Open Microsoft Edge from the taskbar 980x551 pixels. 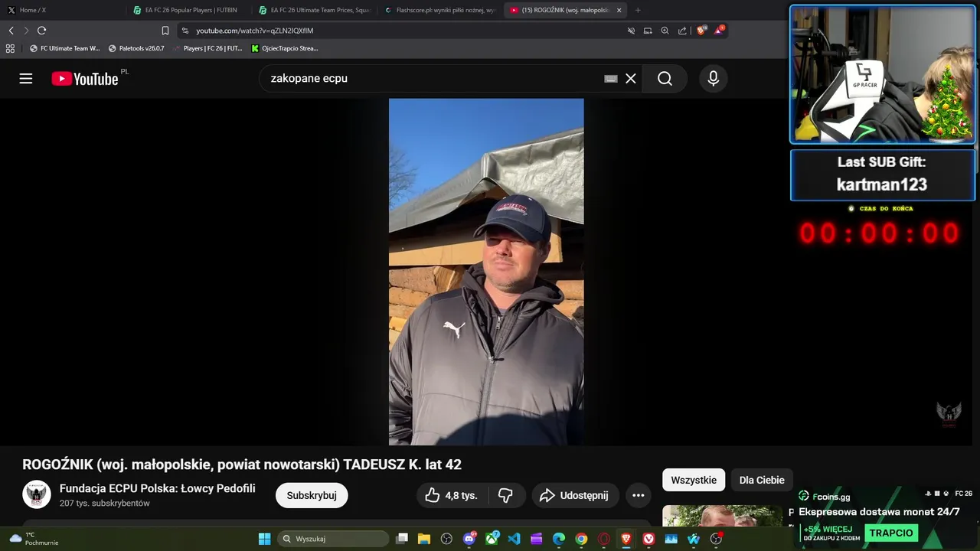pos(559,539)
